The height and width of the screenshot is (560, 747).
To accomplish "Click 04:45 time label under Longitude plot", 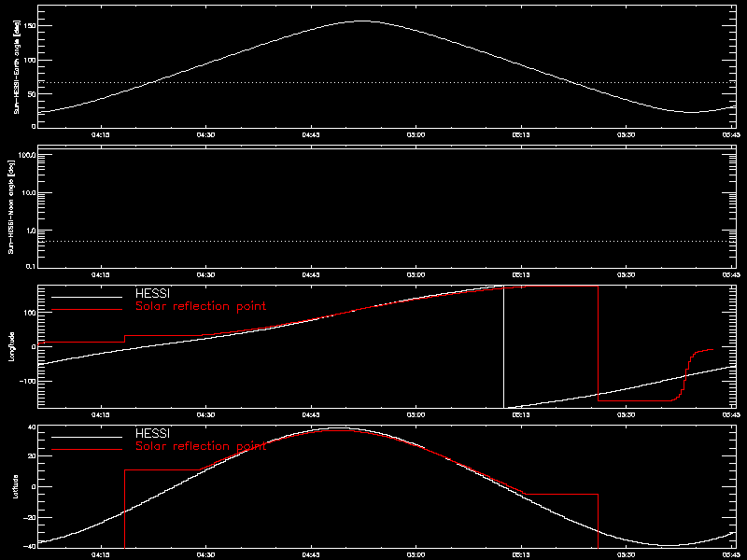I will (x=311, y=415).
